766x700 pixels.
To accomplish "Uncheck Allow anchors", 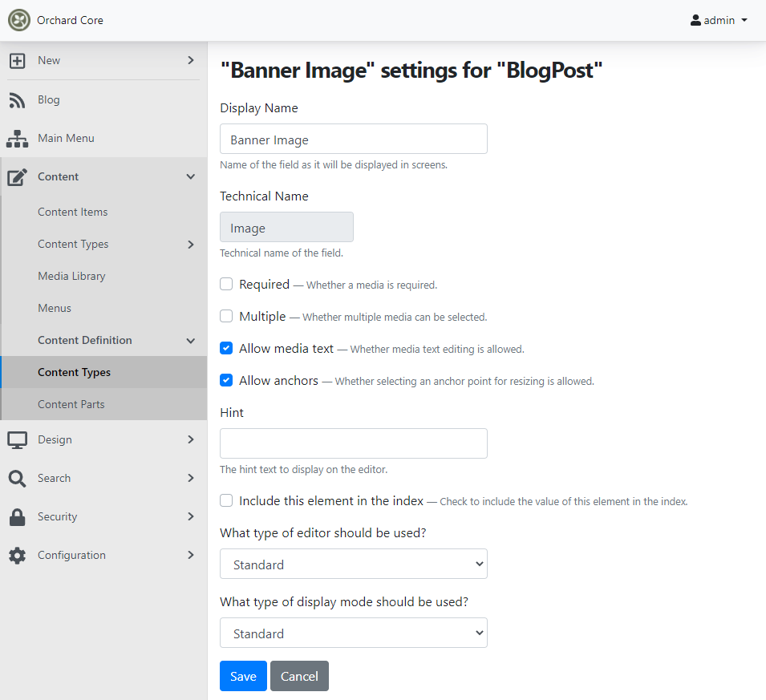I will (226, 380).
